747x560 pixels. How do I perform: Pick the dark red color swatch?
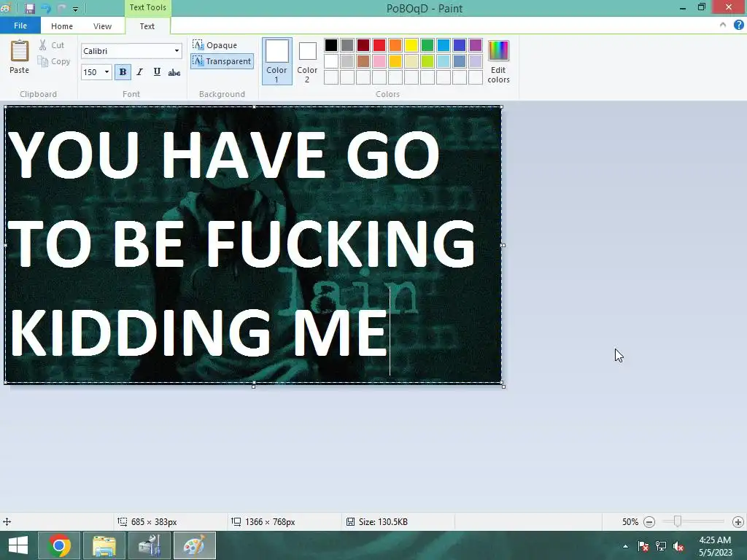click(x=363, y=45)
